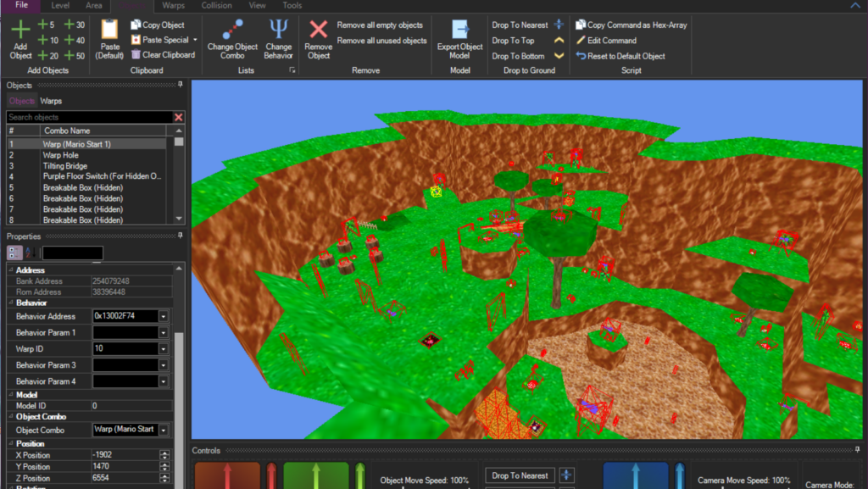Viewport: 868px width, 489px height.
Task: Click Copy Command as Hex-Array
Action: [631, 25]
